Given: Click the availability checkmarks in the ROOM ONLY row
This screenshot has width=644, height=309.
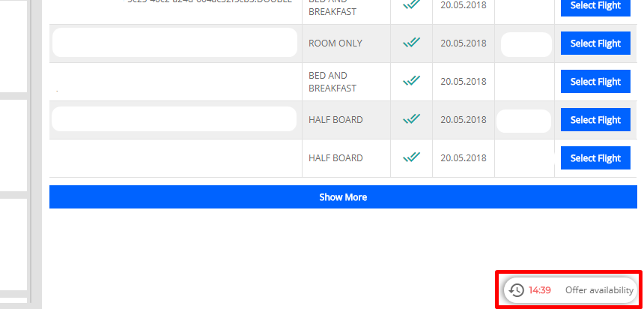Looking at the screenshot, I should click(x=411, y=43).
